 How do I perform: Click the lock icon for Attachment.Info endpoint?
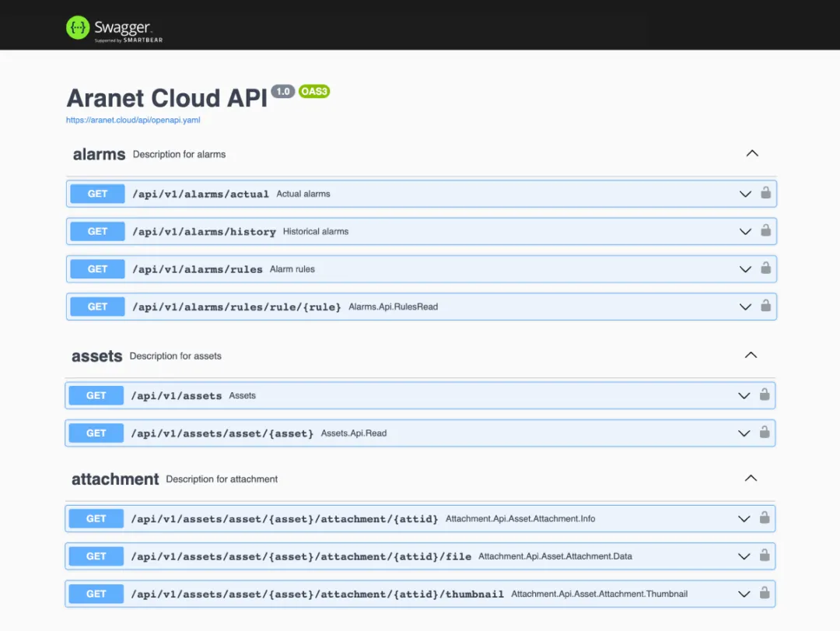click(765, 518)
